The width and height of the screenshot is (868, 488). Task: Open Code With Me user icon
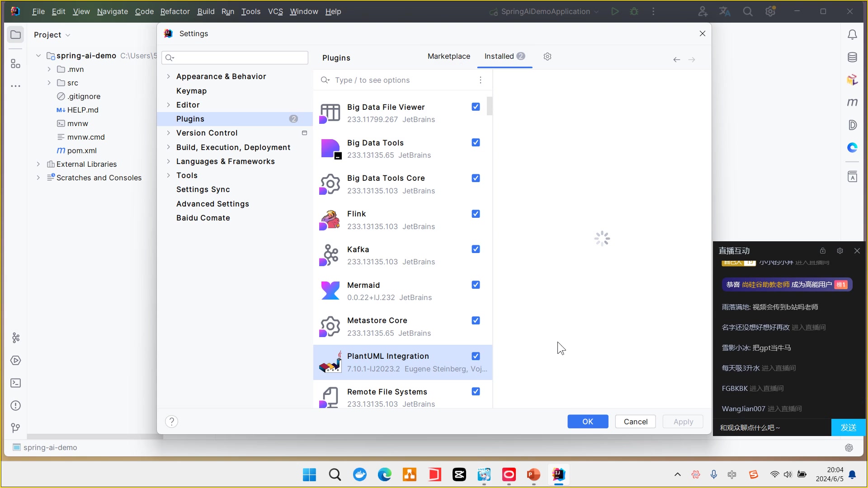pyautogui.click(x=703, y=11)
